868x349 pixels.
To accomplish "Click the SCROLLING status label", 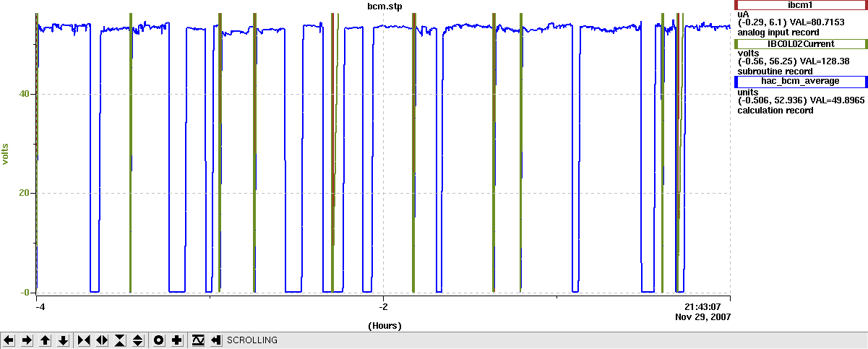I will pos(252,340).
